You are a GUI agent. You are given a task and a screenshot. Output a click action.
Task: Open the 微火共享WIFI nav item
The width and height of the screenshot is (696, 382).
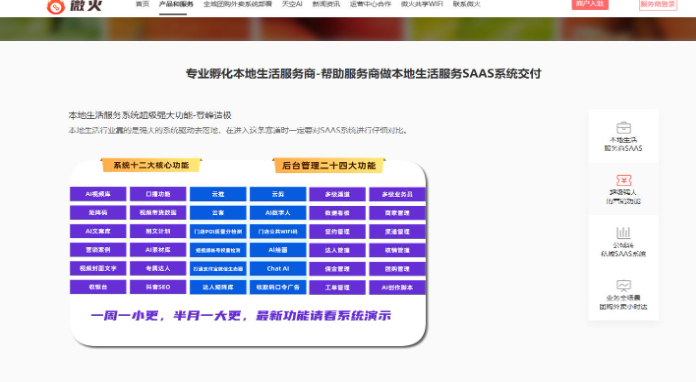point(422,4)
